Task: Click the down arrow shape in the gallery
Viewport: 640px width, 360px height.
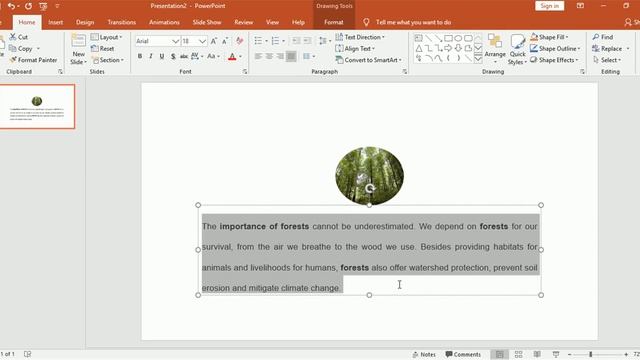Action: [x=458, y=48]
